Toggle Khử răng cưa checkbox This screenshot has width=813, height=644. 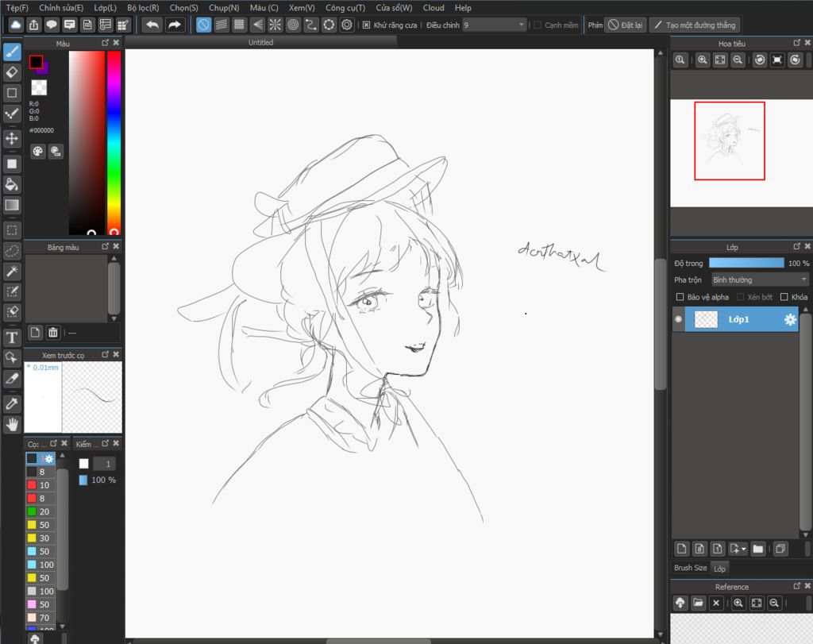[x=366, y=25]
